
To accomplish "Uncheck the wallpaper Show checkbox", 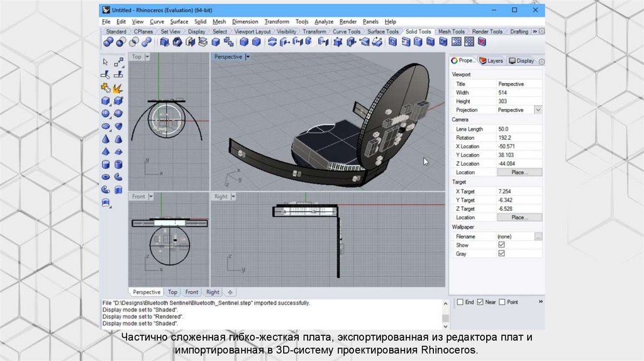I will tap(501, 245).
